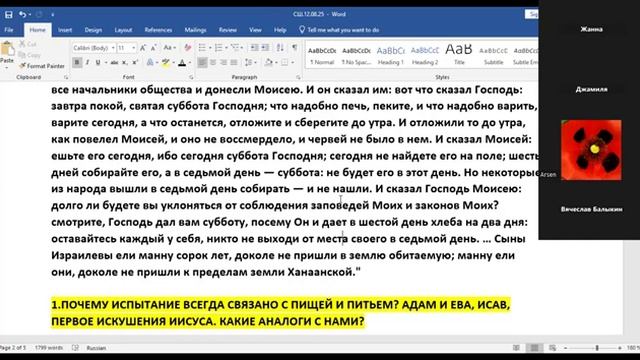Open the File menu
Screen dimensions: 640x360
(9, 30)
